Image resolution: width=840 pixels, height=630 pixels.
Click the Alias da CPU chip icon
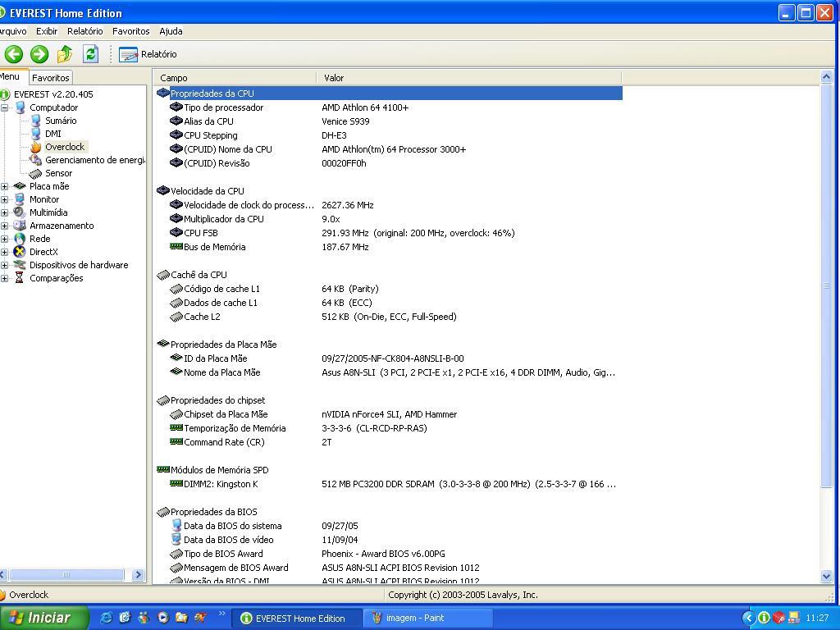click(176, 121)
